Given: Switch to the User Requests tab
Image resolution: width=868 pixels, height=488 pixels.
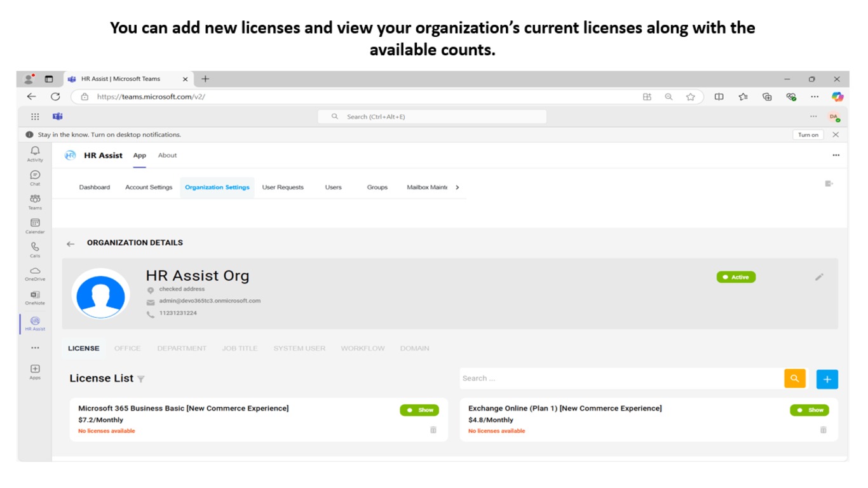Looking at the screenshot, I should click(x=283, y=187).
